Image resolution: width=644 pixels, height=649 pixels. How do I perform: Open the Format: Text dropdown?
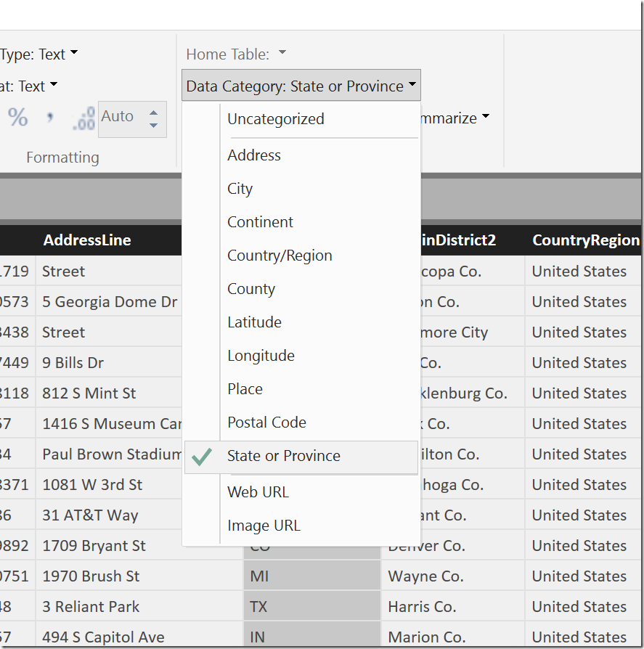click(x=28, y=86)
